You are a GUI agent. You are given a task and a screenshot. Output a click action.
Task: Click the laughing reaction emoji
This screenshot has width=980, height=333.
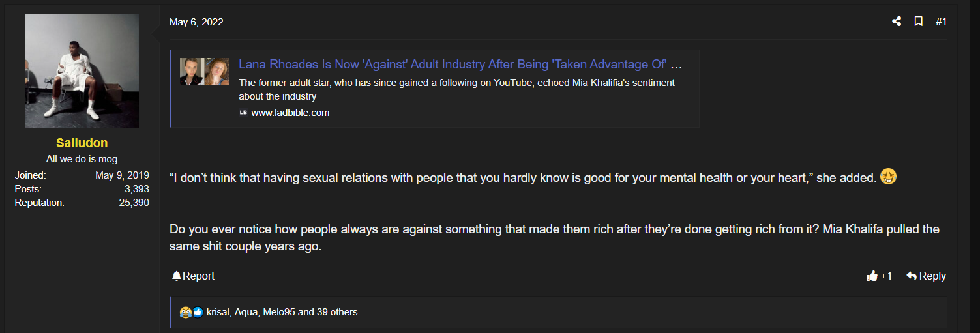click(186, 312)
